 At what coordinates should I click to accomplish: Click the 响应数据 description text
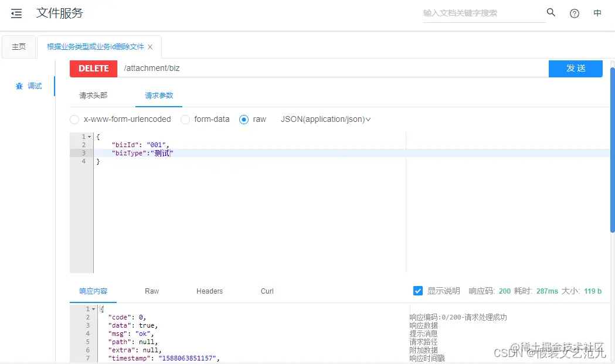tap(424, 325)
